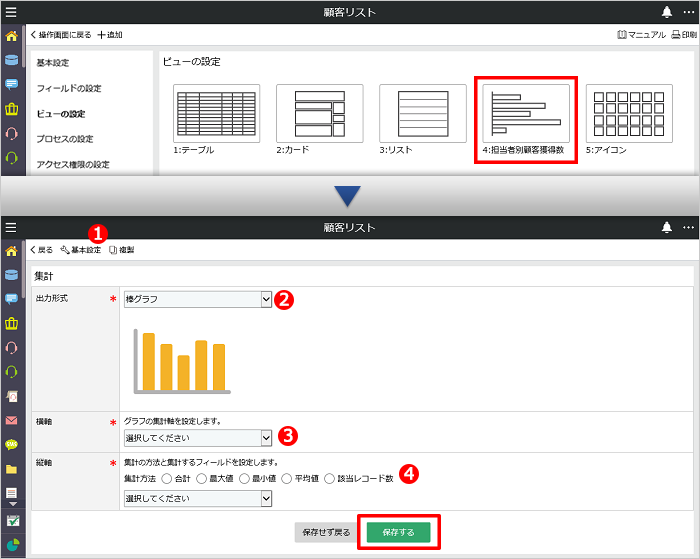Click the green headset icon in upper sidebar

point(12,158)
